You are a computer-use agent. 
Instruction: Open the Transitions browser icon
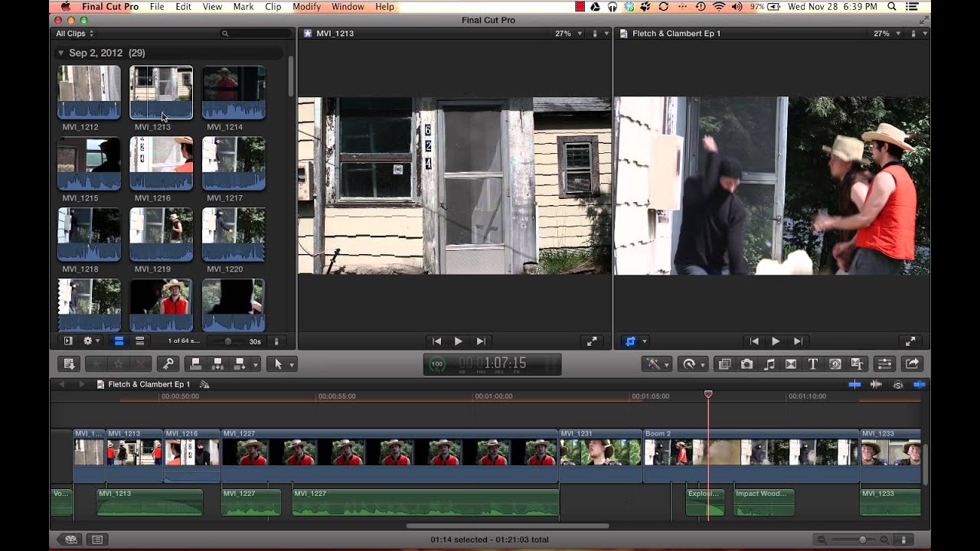tap(791, 364)
